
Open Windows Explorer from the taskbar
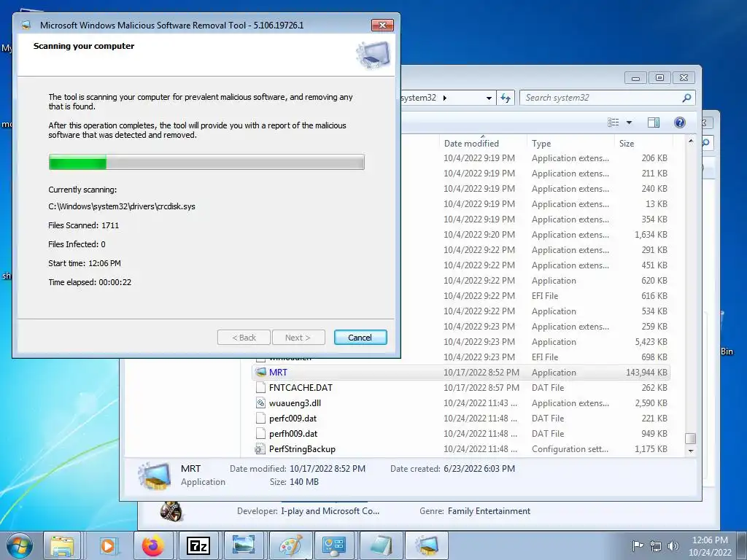click(x=62, y=545)
